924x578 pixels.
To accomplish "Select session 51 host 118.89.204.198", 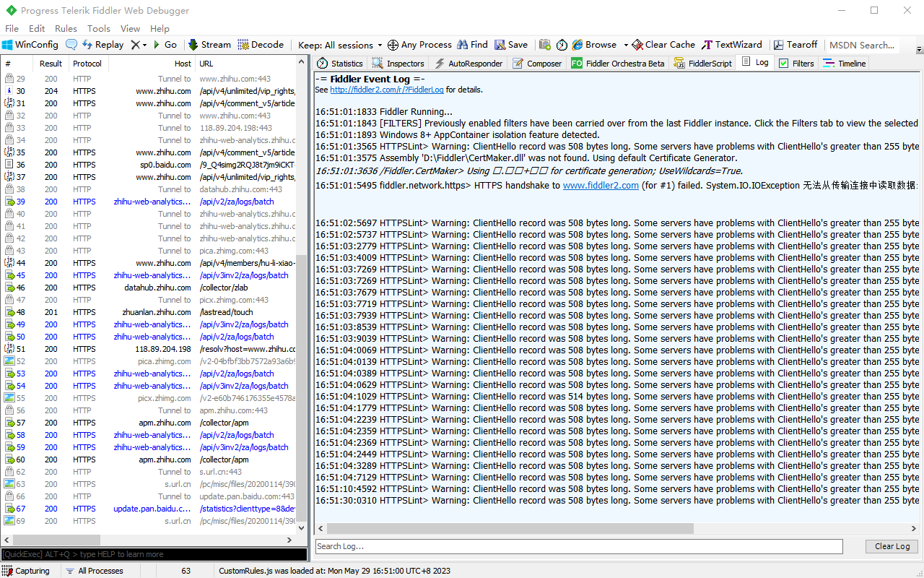I will click(149, 349).
